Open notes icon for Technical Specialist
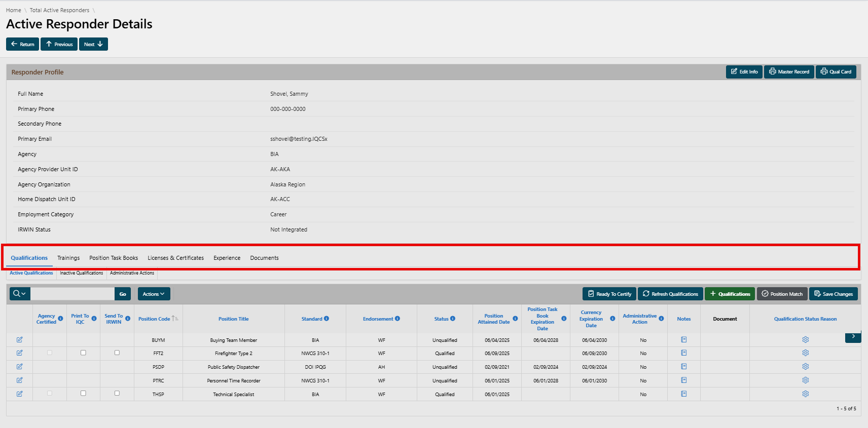This screenshot has height=428, width=868. (683, 394)
